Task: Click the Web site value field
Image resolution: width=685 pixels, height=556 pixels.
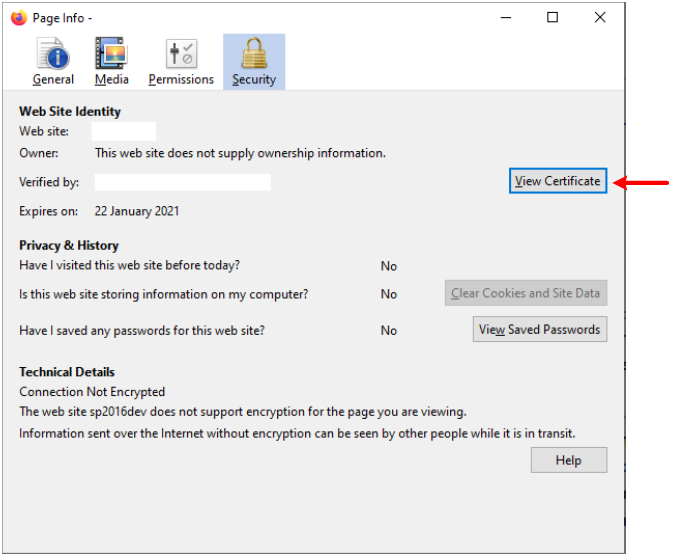Action: tap(124, 131)
